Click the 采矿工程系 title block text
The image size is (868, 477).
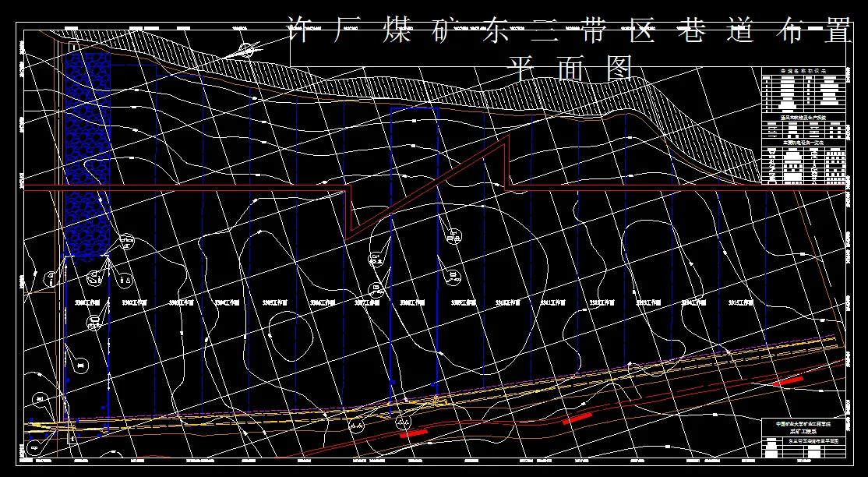tap(803, 430)
